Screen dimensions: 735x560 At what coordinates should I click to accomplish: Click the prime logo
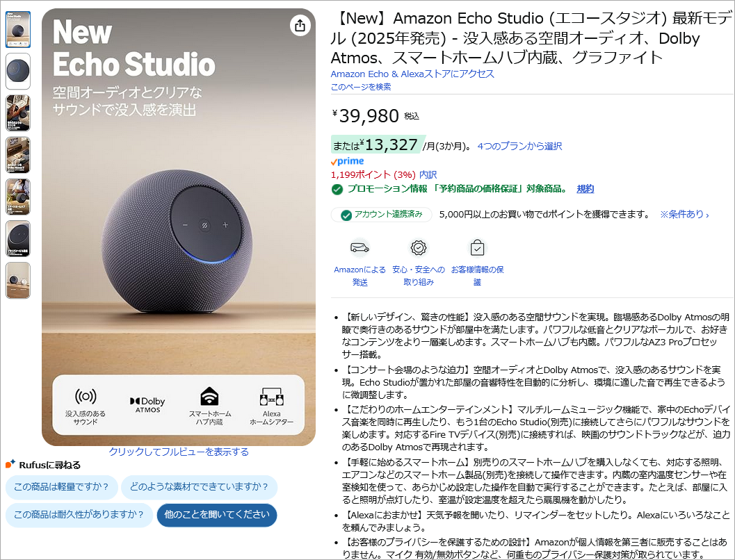click(x=348, y=161)
